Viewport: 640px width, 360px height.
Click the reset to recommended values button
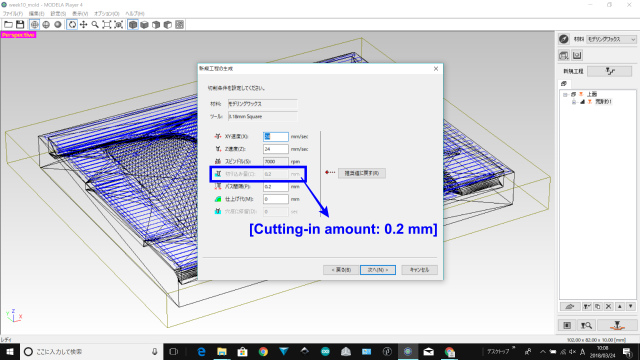pyautogui.click(x=362, y=173)
